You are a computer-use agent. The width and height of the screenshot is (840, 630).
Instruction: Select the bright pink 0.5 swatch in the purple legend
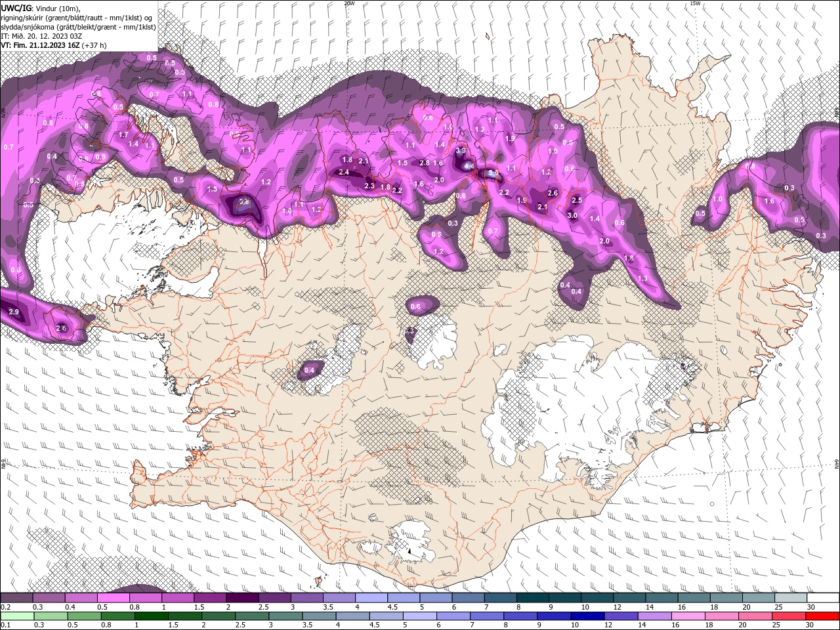click(114, 598)
